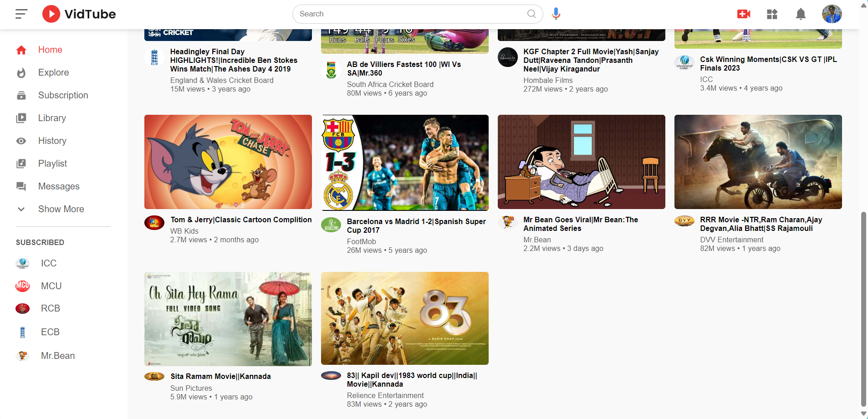
Task: Open History in the sidebar
Action: [52, 141]
